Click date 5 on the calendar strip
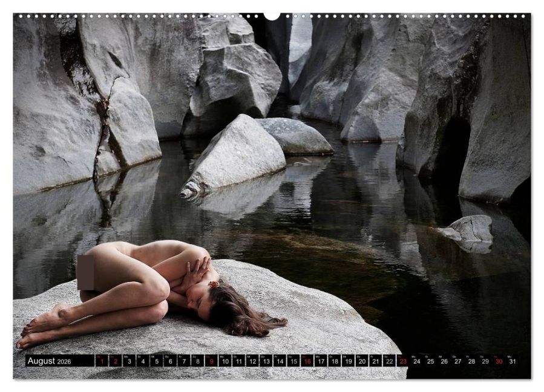Image resolution: width=544 pixels, height=392 pixels. pos(157,361)
